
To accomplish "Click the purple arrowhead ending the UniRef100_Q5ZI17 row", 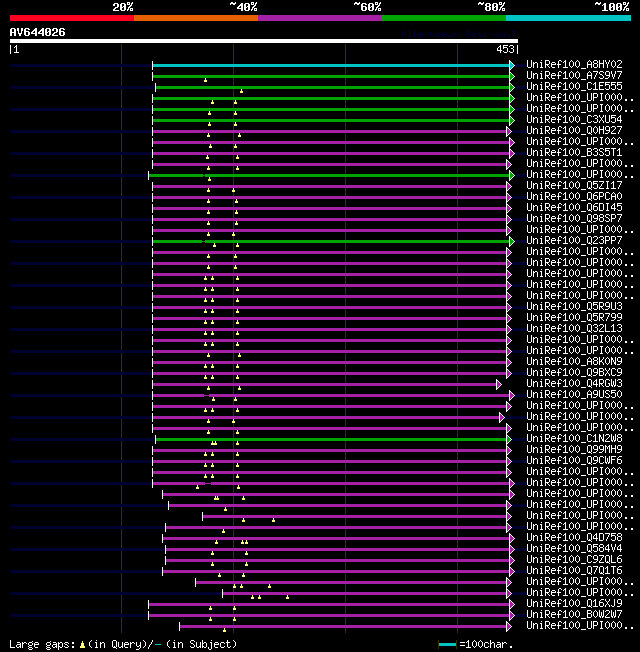I will 509,186.
